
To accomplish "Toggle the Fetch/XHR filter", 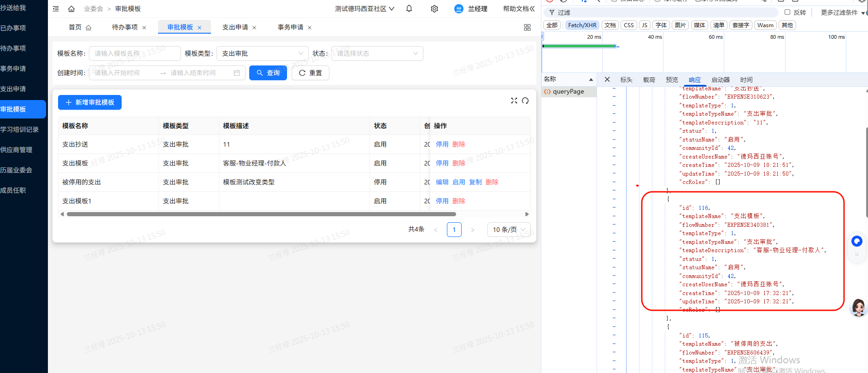I will [582, 25].
